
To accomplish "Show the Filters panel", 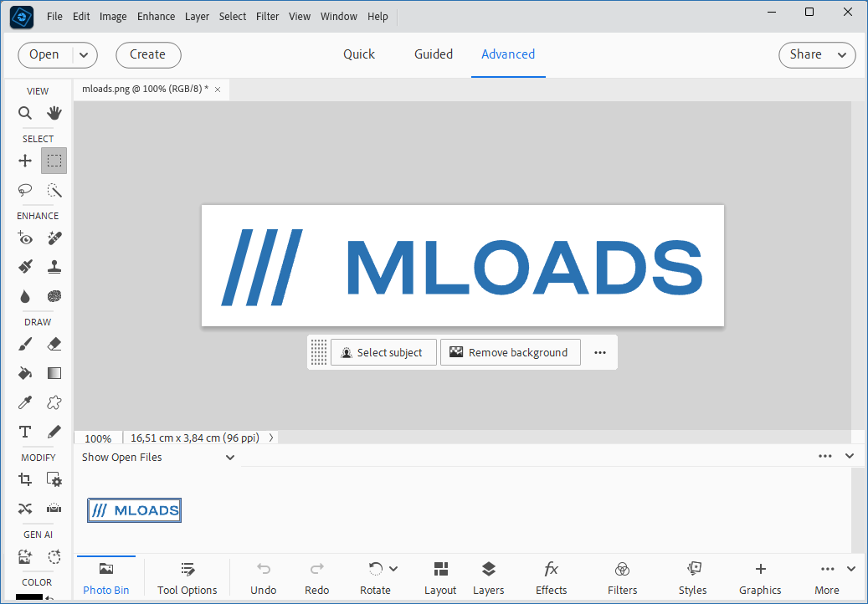I will 622,578.
